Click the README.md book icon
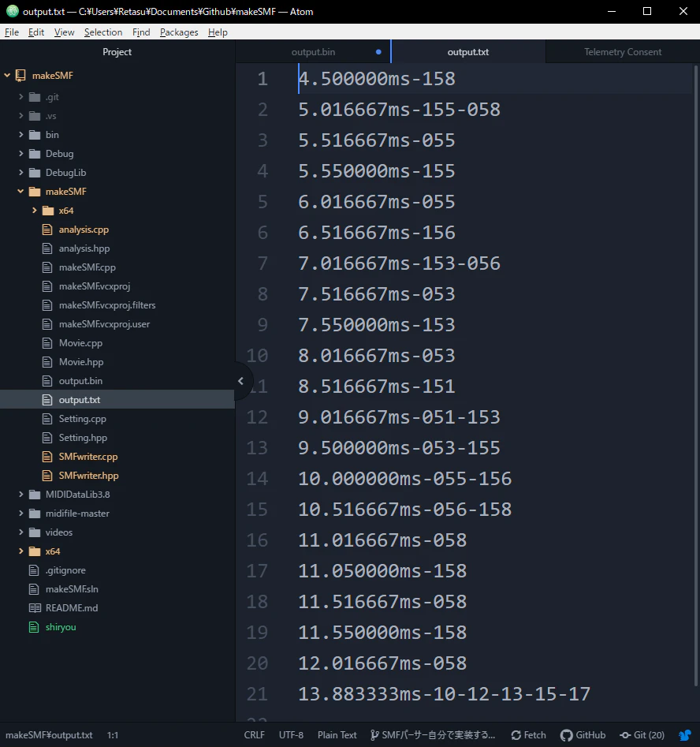This screenshot has width=700, height=747. 35,608
